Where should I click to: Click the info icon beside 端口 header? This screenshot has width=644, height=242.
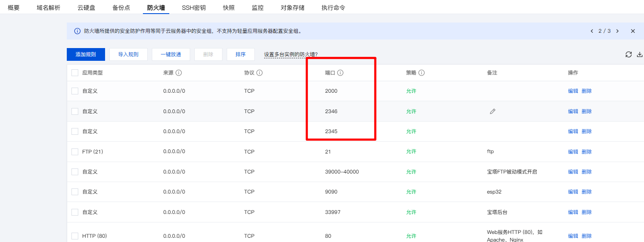tap(340, 73)
